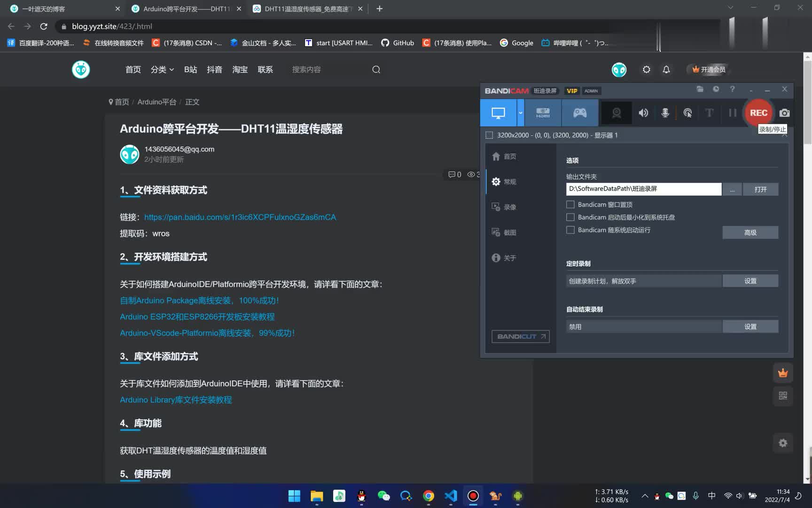Toggle blog theme sun icon
The image size is (812, 508).
coord(647,70)
